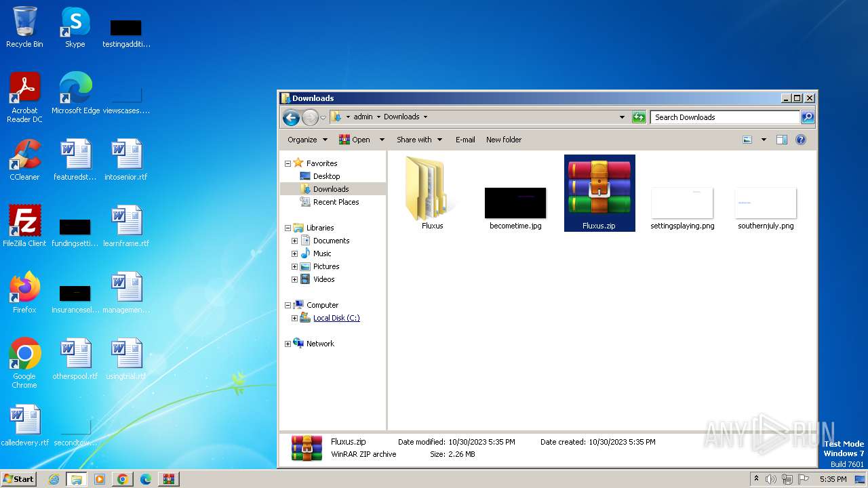
Task: Select the Fluxus.zip archive file
Action: point(599,194)
